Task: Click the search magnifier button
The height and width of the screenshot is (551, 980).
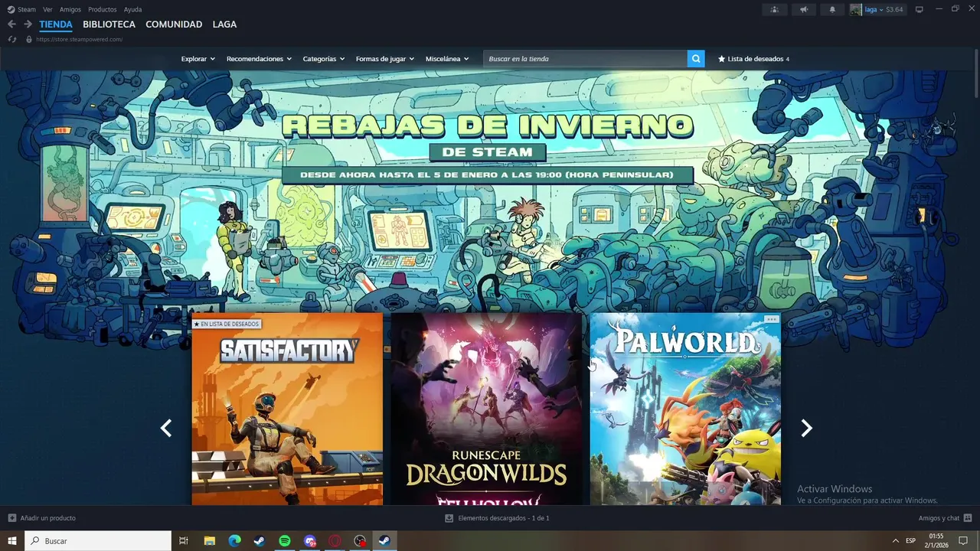Action: pyautogui.click(x=696, y=59)
